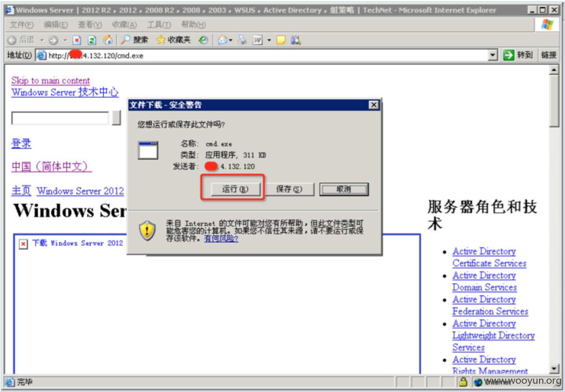
Task: Click the 下载 Windows Server 2012 image text
Action: (x=78, y=243)
